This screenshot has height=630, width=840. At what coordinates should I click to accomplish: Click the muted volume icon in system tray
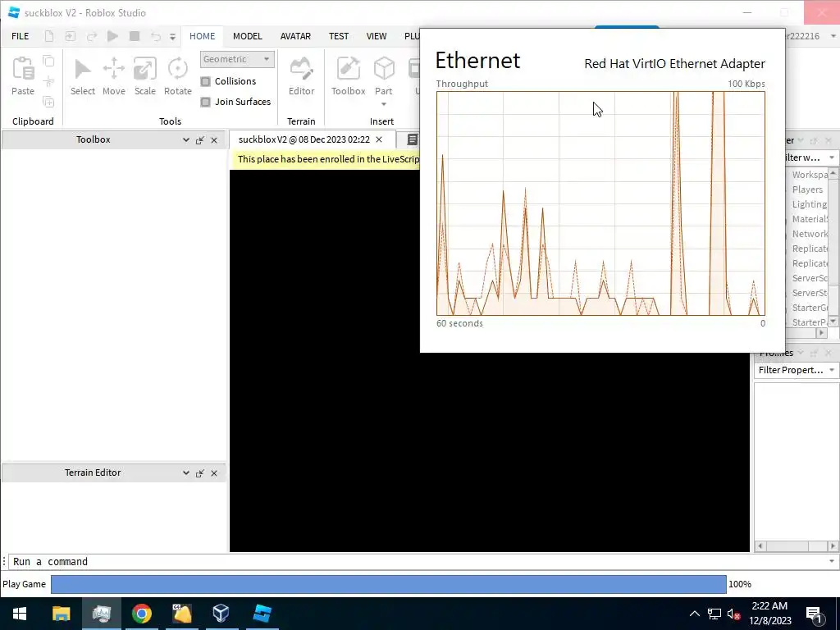pyautogui.click(x=733, y=614)
